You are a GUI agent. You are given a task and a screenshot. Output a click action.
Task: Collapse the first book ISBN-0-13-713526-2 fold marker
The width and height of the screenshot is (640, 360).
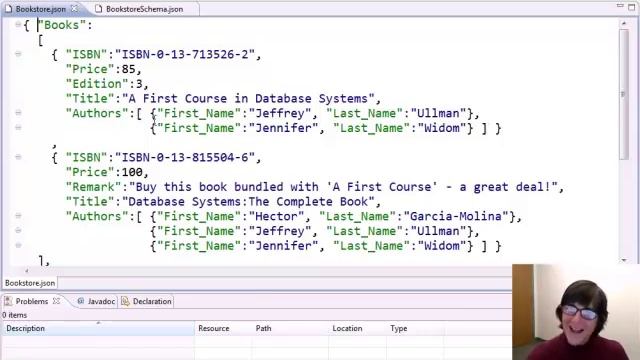(x=18, y=54)
